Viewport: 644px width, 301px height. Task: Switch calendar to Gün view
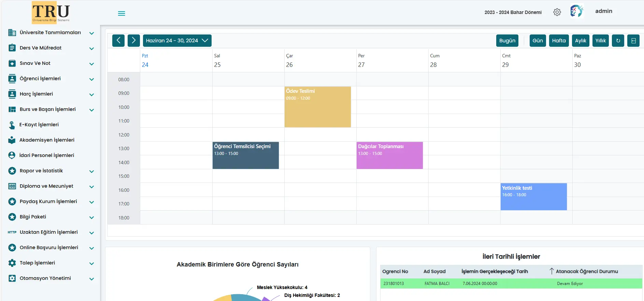pyautogui.click(x=538, y=41)
